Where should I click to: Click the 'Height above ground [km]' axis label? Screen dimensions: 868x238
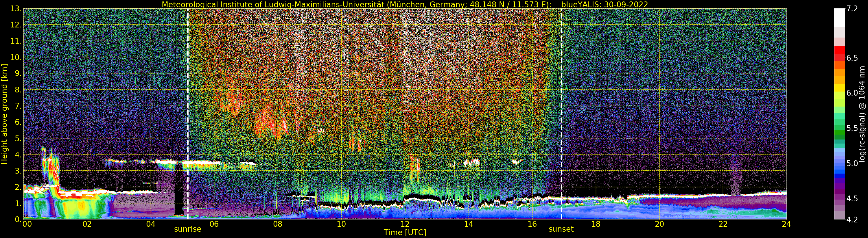[4, 114]
